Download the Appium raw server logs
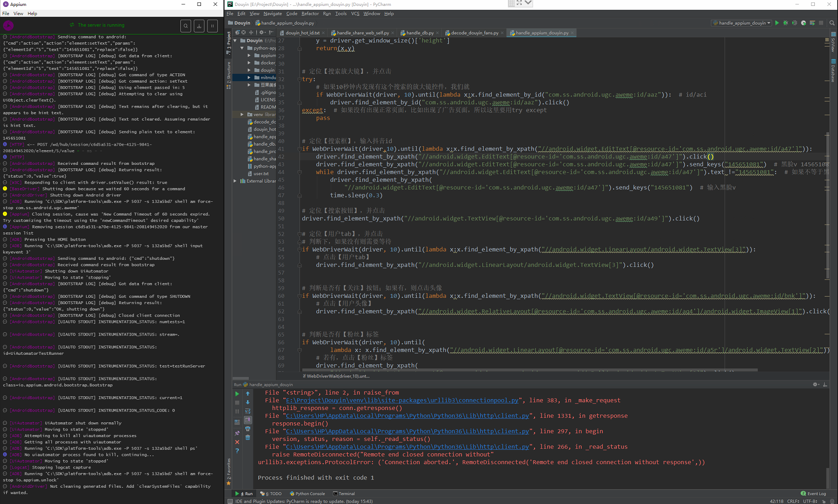Image resolution: width=838 pixels, height=504 pixels. pos(199,26)
